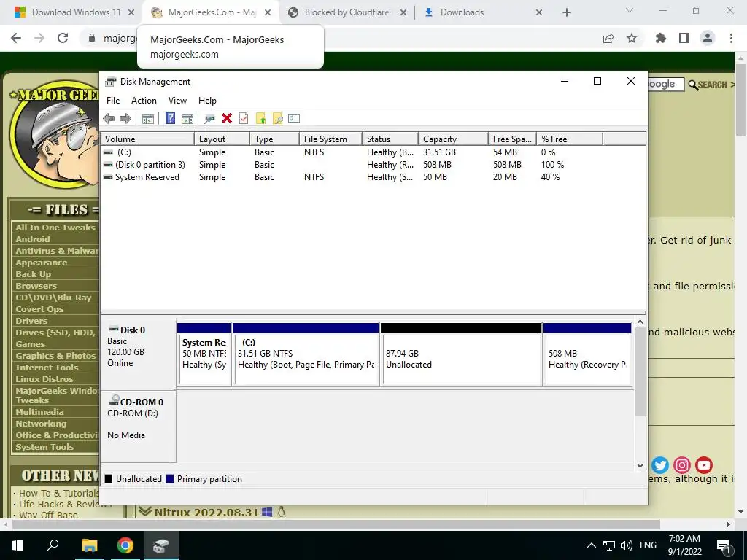Click scroll-up arrow in disk graphical pane

640,322
